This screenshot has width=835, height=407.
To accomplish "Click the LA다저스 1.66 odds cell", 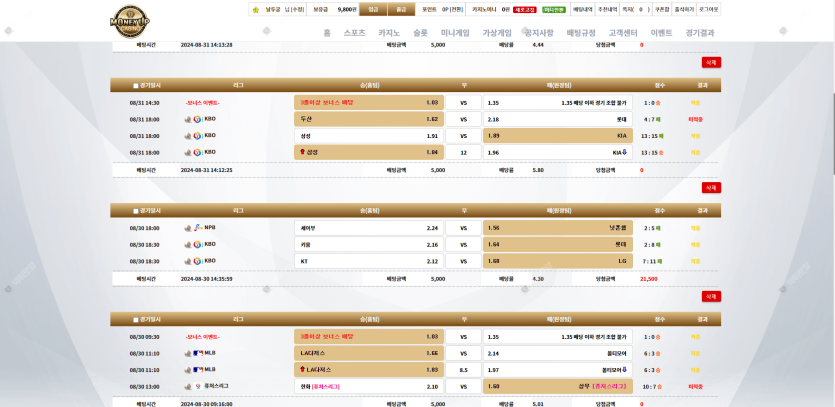I will [369, 353].
